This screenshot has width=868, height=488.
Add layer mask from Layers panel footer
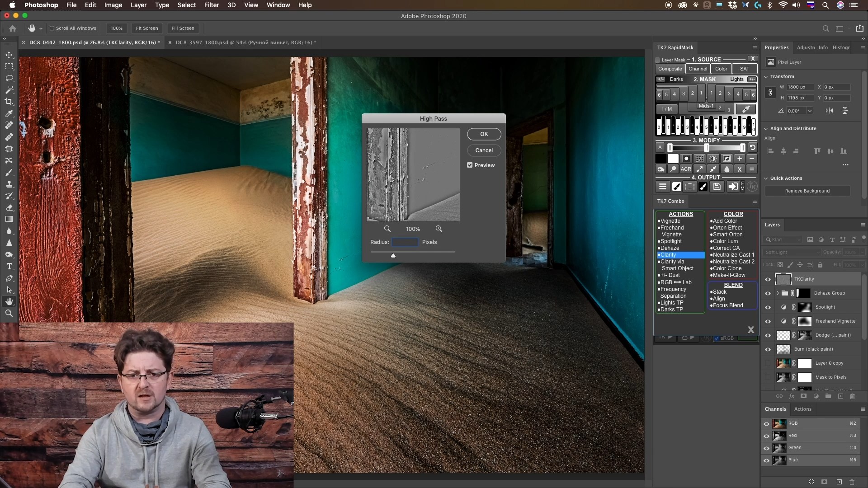point(803,396)
